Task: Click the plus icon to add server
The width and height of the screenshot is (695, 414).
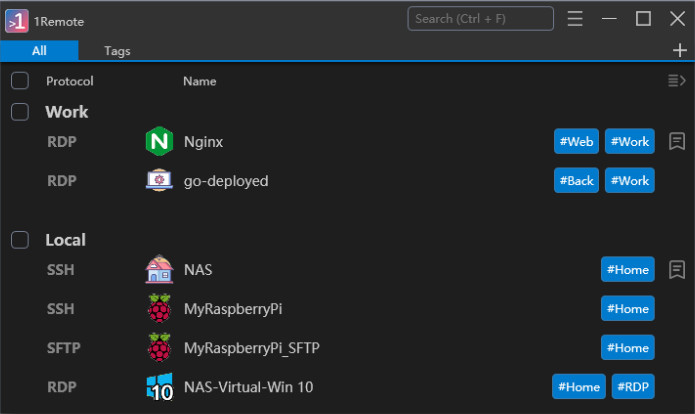Action: click(679, 50)
